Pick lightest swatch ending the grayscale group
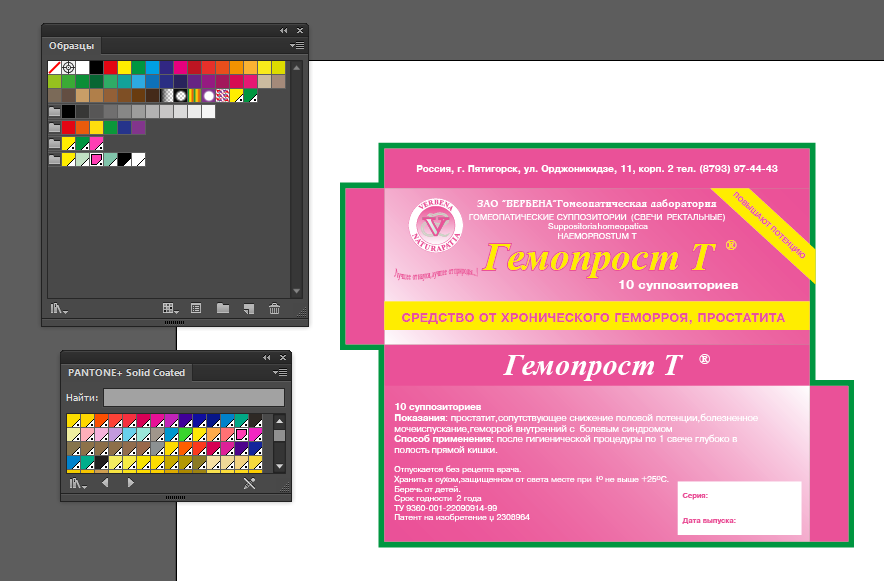 coord(209,112)
